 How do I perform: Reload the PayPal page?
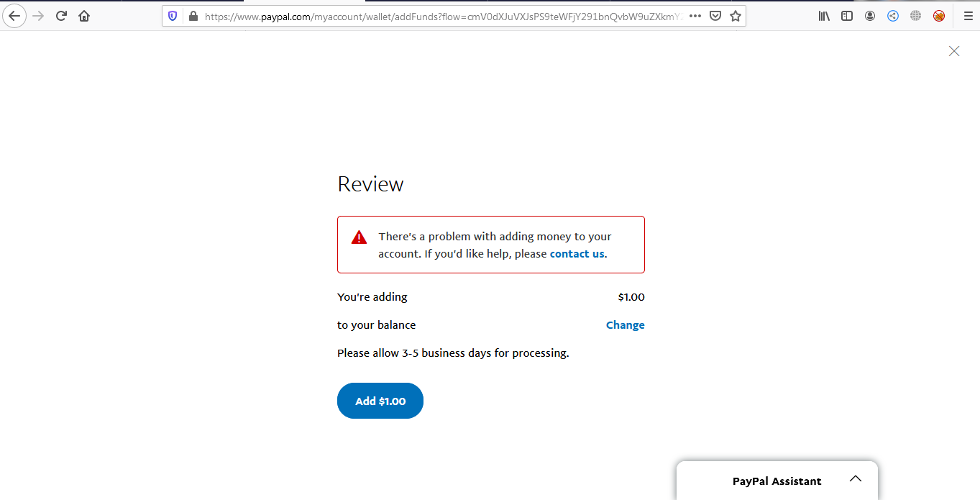tap(61, 16)
